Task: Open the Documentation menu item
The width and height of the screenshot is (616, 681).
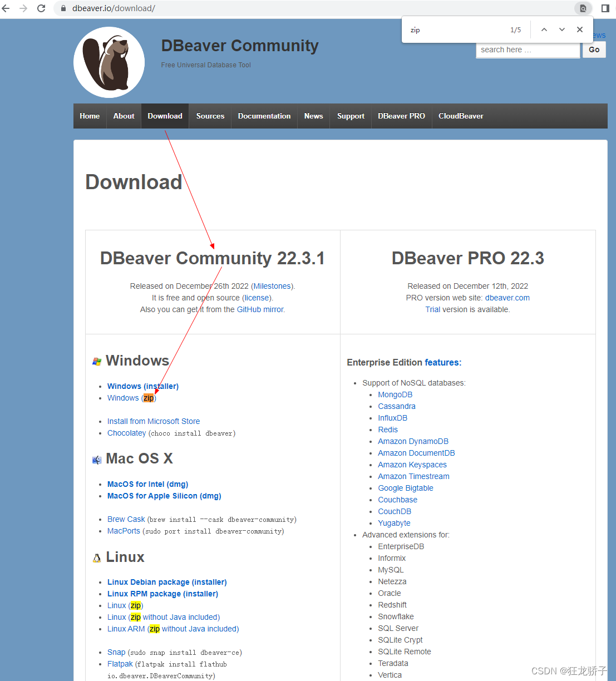Action: pos(264,116)
